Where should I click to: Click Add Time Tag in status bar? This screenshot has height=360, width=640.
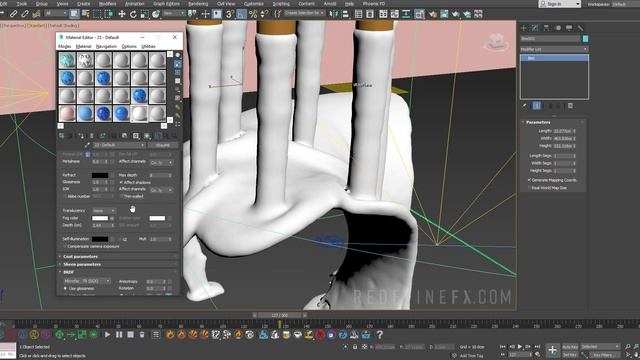[471, 356]
